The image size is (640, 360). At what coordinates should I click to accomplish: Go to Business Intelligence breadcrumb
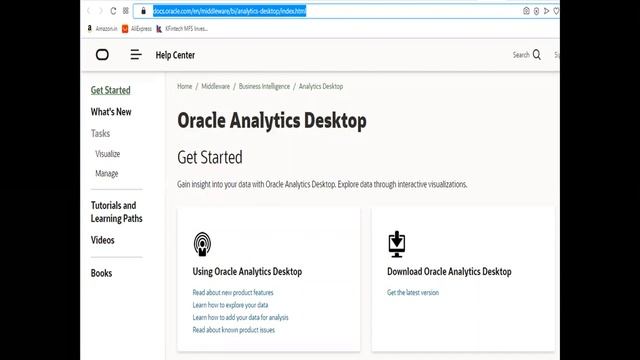click(264, 86)
